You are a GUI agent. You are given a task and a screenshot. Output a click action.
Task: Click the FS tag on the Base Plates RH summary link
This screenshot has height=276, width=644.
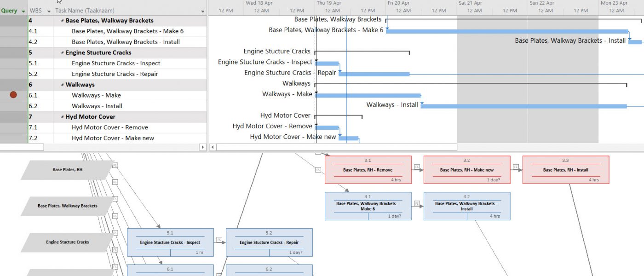coord(317,170)
